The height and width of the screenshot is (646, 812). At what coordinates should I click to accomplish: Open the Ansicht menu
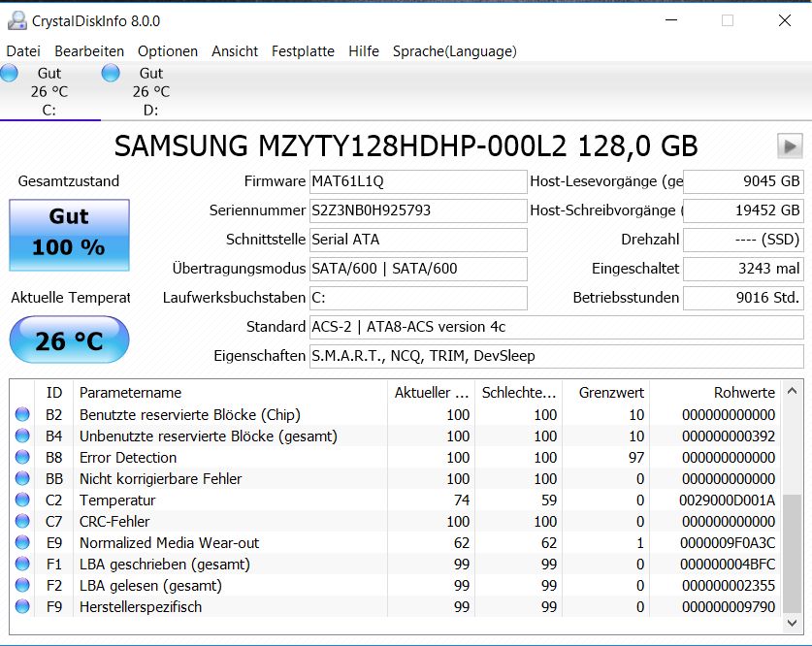coord(235,51)
